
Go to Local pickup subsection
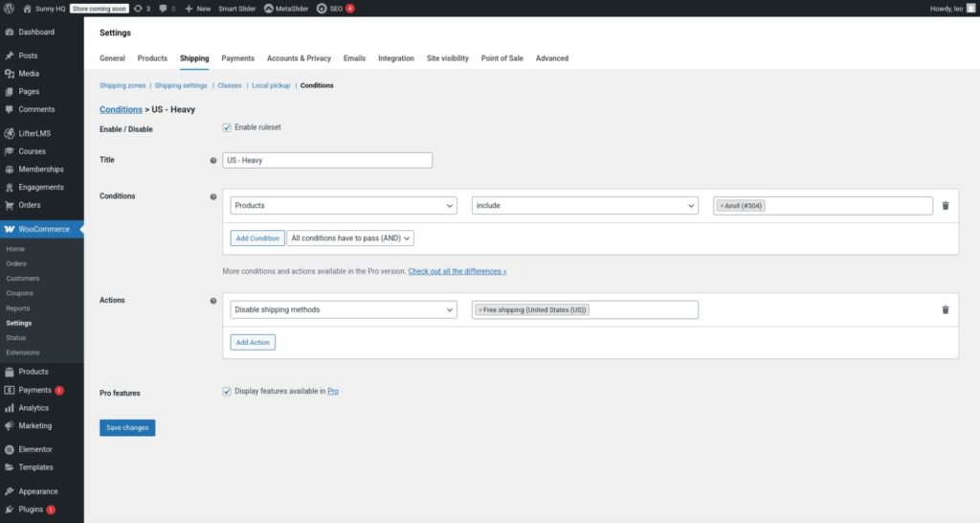coord(271,85)
